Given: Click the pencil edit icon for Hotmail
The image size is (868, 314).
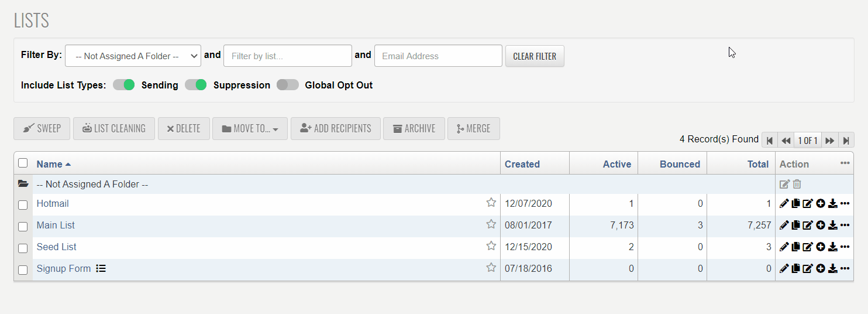Looking at the screenshot, I should coord(784,204).
